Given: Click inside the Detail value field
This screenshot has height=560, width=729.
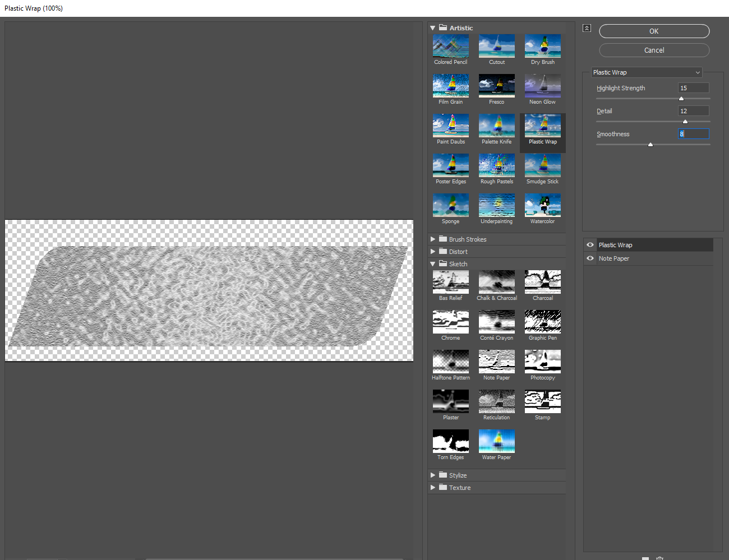Looking at the screenshot, I should point(693,110).
